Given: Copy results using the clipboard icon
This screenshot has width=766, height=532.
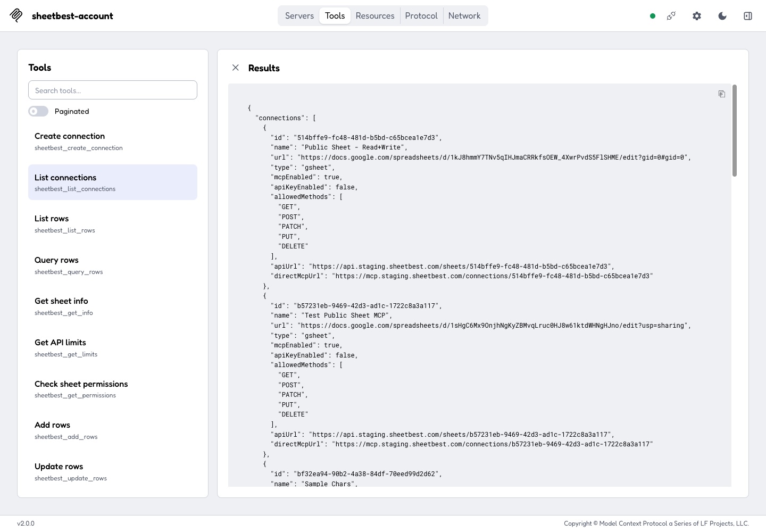Looking at the screenshot, I should point(722,94).
